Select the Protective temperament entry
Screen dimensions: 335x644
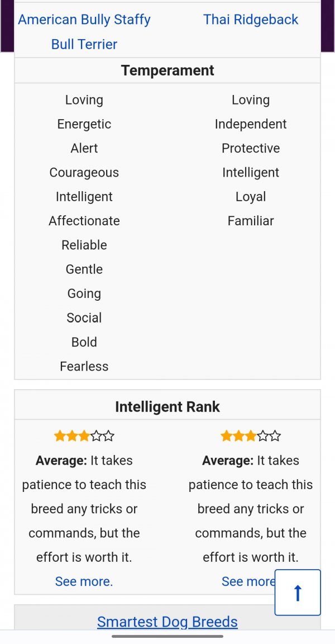tap(251, 148)
